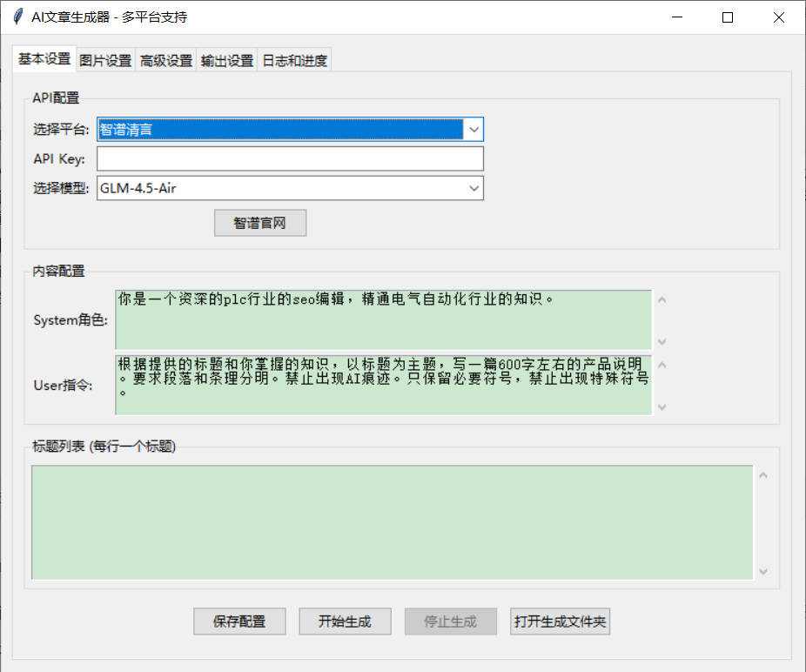This screenshot has width=806, height=672.
Task: Click 标题列表 scrollbar down arrow
Action: coord(763,571)
